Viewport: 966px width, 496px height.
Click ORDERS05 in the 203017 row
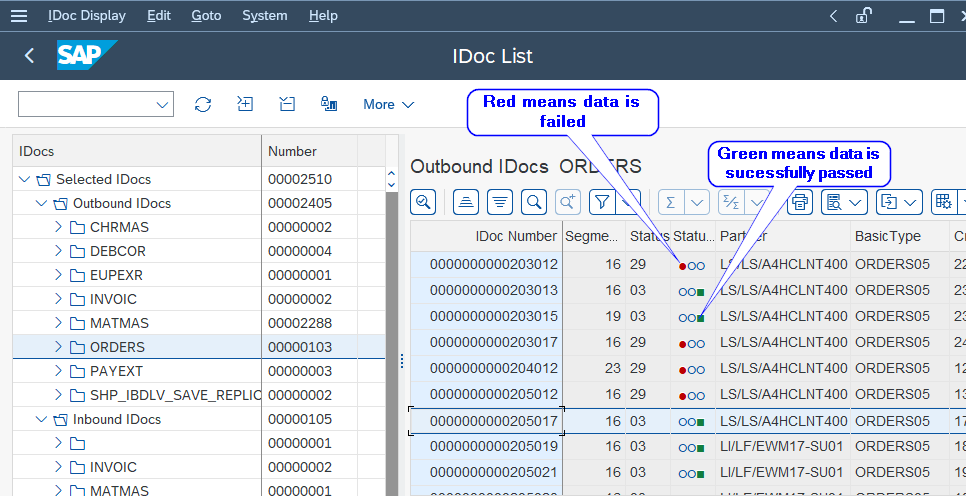(892, 343)
